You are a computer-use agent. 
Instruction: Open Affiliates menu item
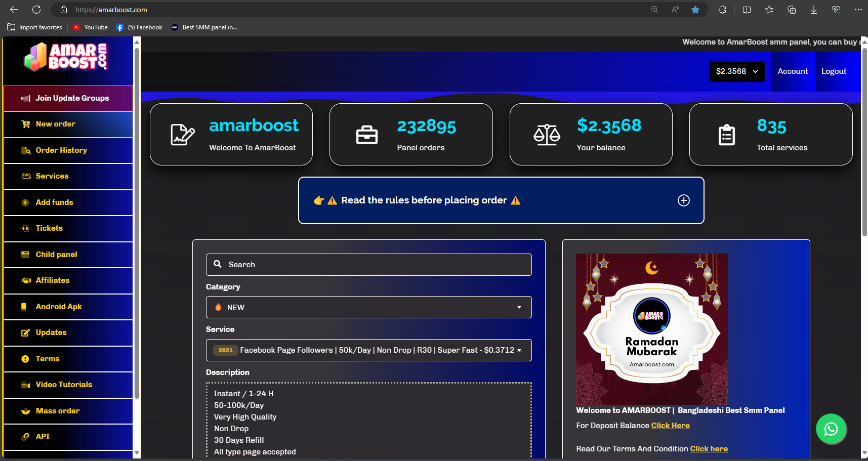click(68, 280)
